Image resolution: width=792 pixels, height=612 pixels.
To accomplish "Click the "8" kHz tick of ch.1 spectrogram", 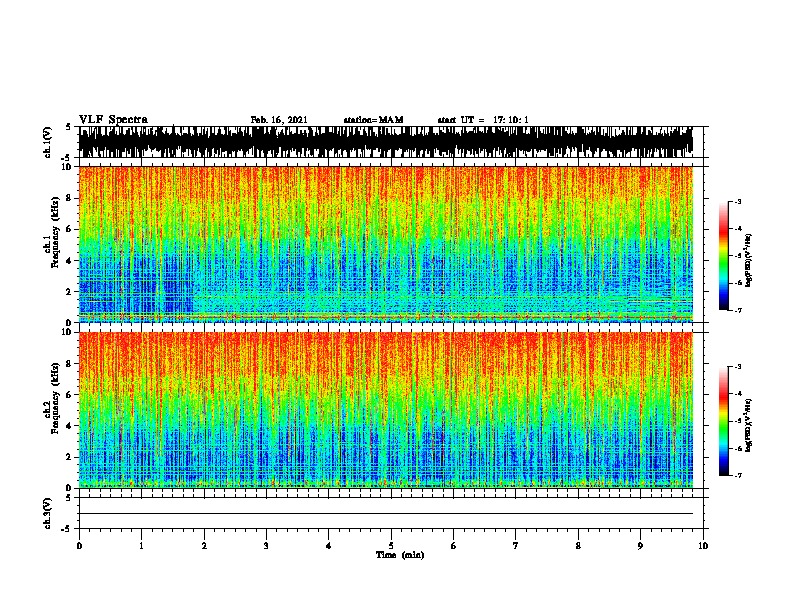I will point(69,198).
